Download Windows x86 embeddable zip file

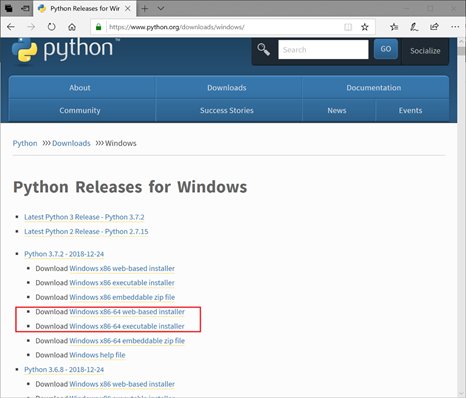122,297
